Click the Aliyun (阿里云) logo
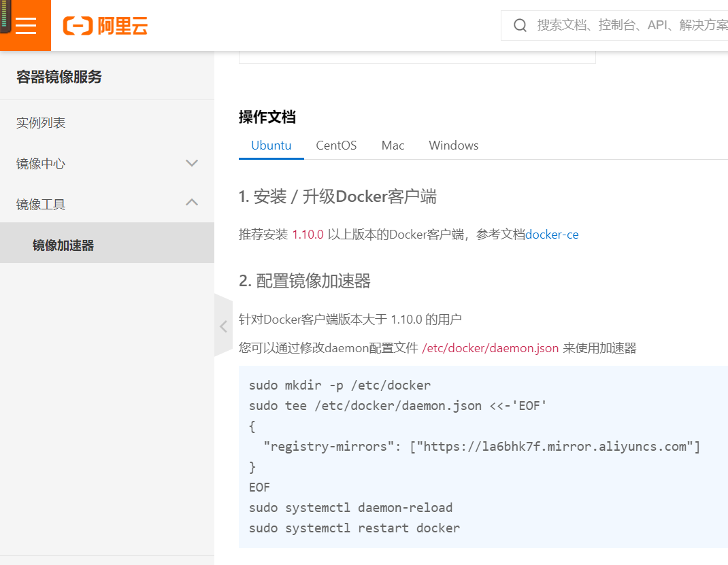The height and width of the screenshot is (565, 728). [x=105, y=25]
